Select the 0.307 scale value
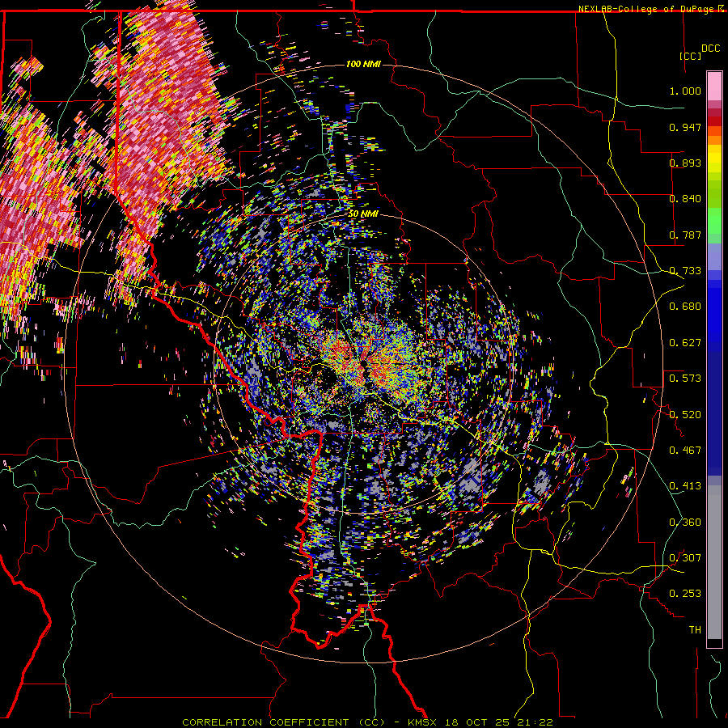The image size is (728, 728). click(x=685, y=558)
